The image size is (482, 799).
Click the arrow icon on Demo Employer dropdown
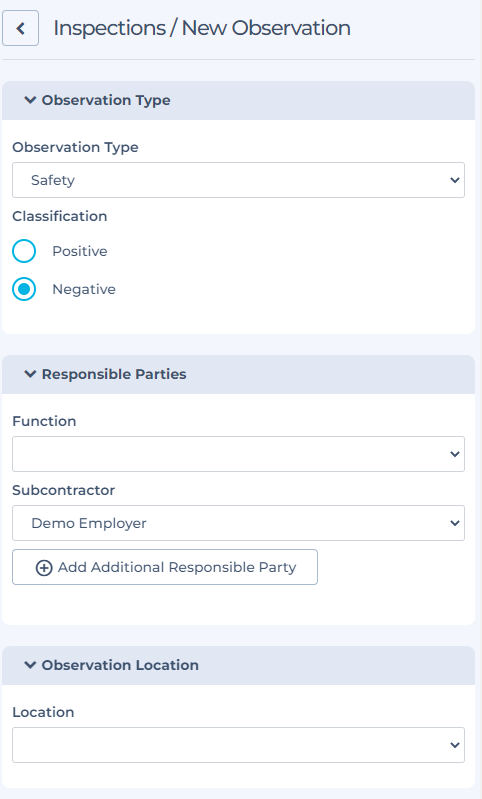point(454,523)
